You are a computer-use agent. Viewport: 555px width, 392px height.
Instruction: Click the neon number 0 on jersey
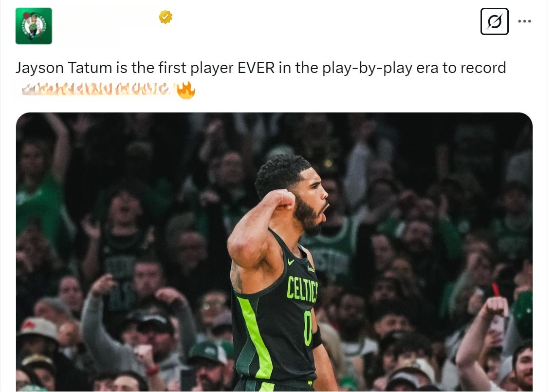coord(307,328)
